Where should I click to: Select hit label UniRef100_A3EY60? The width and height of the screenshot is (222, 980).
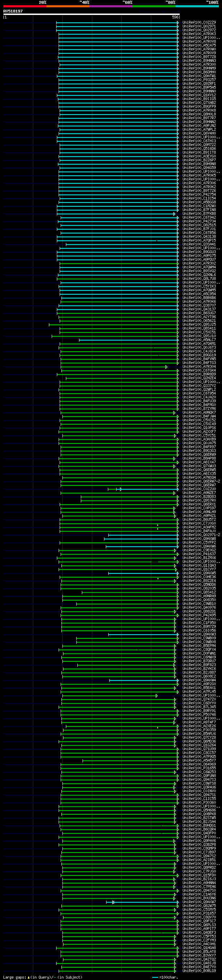click(199, 156)
